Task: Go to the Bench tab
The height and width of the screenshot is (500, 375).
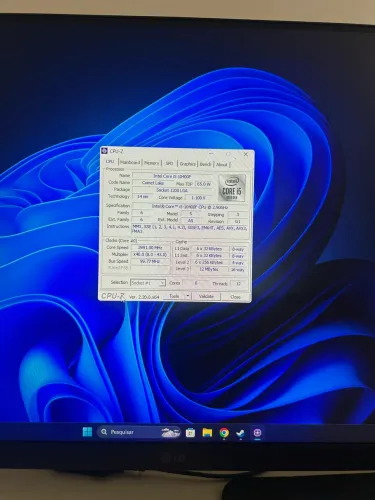Action: [205, 164]
